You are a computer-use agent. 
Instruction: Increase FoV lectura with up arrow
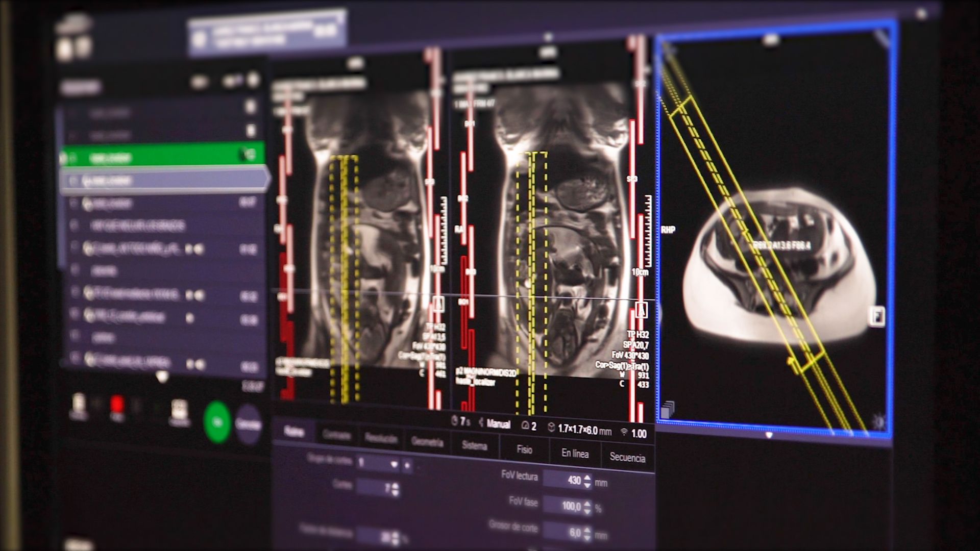(x=587, y=478)
